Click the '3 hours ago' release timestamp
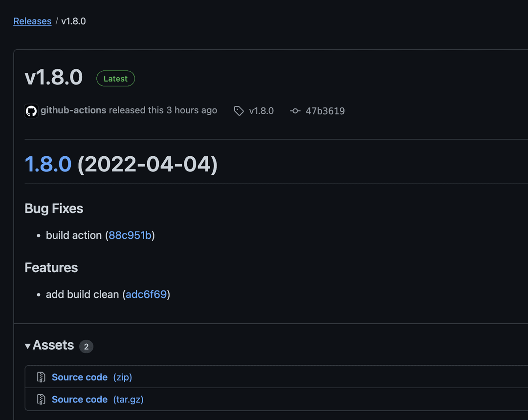528x420 pixels. click(192, 110)
